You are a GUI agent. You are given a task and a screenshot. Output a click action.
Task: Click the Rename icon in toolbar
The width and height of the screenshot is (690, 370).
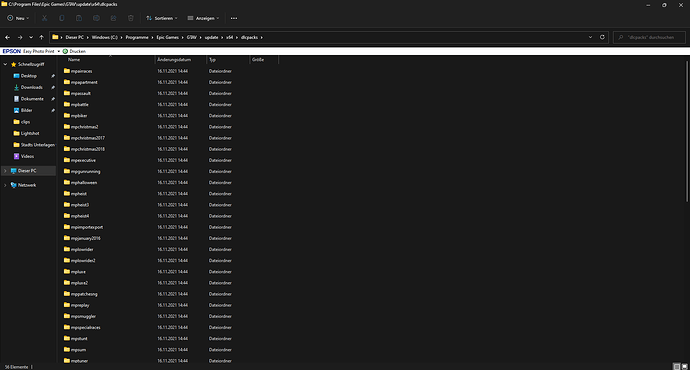[x=96, y=18]
